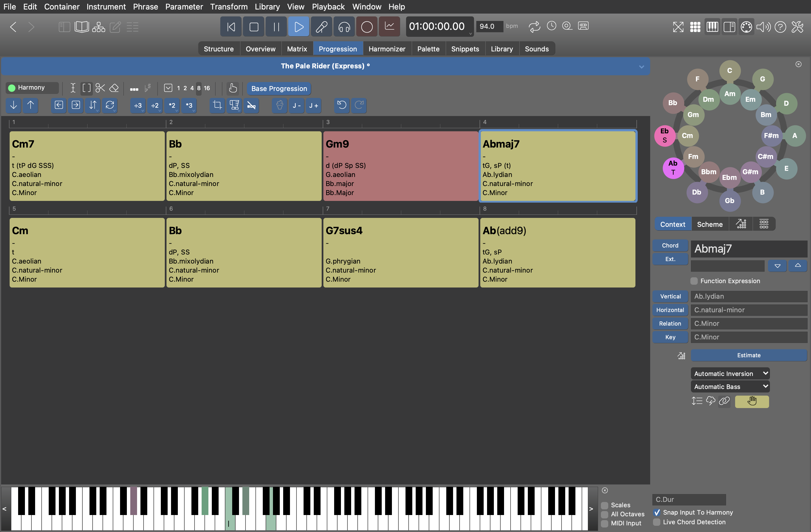Viewport: 811px width, 532px height.
Task: Open the Automatic Bass dropdown
Action: pos(730,387)
